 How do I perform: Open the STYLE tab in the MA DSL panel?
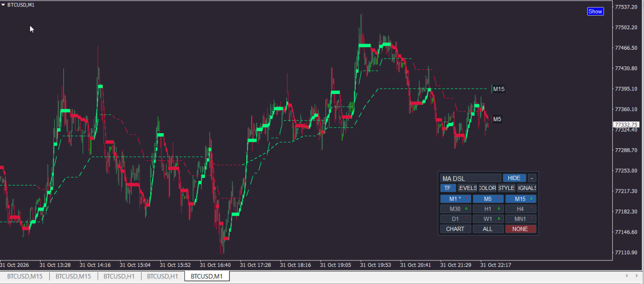tap(506, 188)
